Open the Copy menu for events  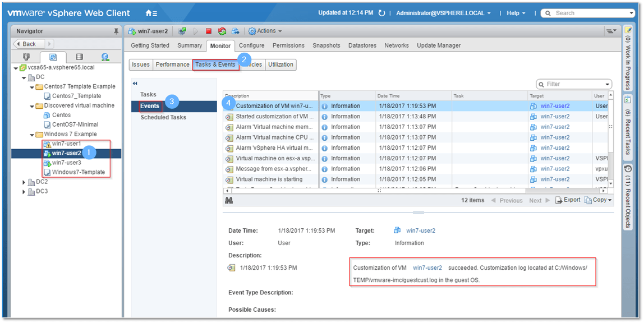pyautogui.click(x=599, y=200)
